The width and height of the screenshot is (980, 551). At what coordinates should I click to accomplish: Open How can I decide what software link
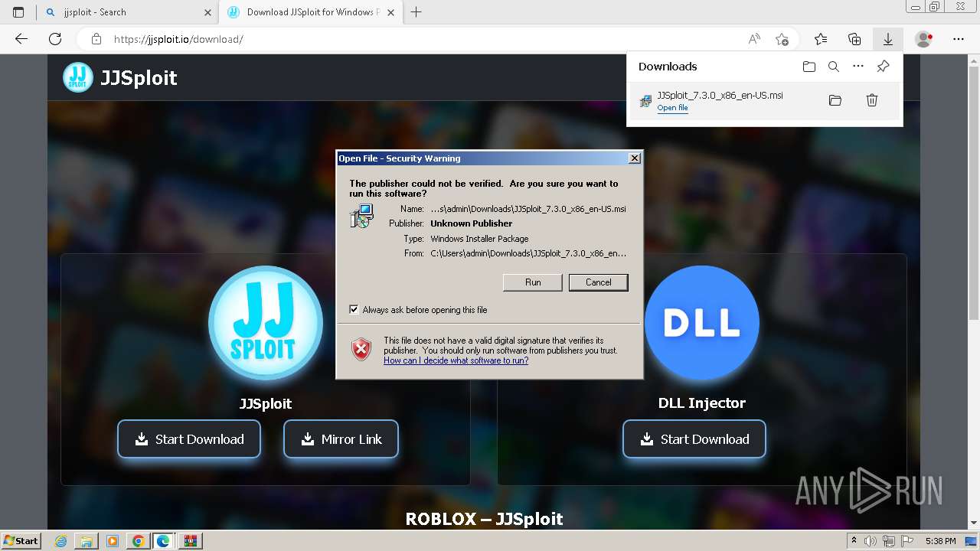tap(456, 360)
